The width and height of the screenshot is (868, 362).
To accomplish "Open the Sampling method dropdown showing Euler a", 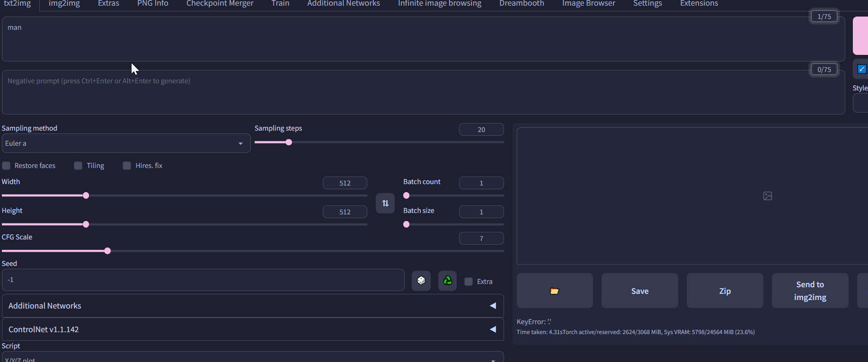I will pyautogui.click(x=126, y=143).
